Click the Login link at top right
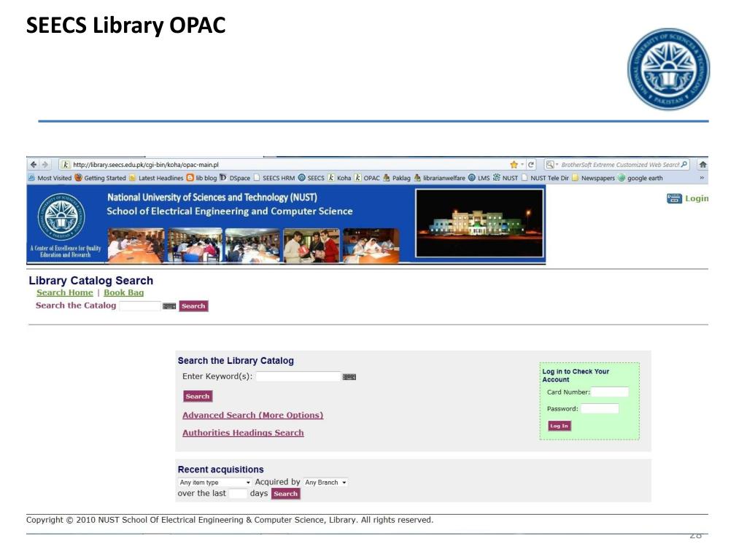The image size is (747, 560). point(697,198)
